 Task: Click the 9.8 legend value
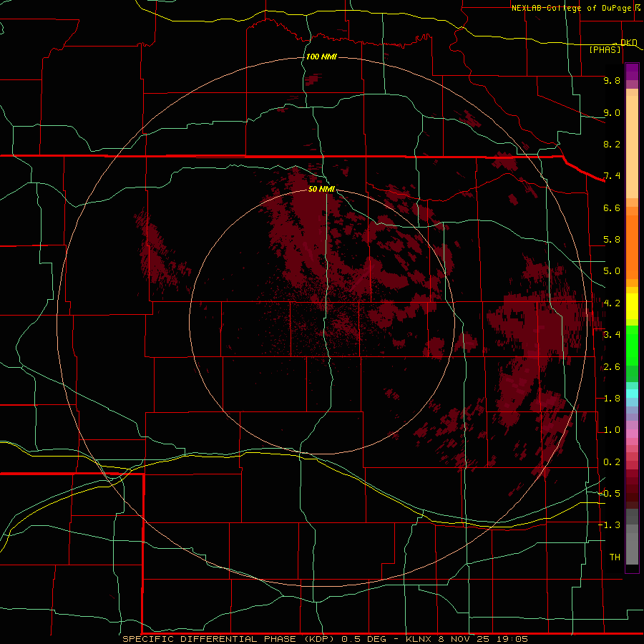click(x=612, y=80)
